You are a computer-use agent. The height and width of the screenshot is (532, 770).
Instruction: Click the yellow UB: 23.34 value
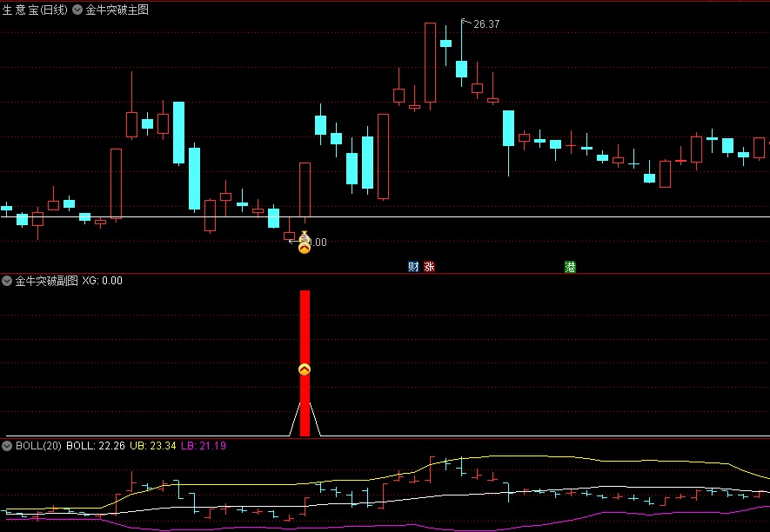click(x=153, y=446)
